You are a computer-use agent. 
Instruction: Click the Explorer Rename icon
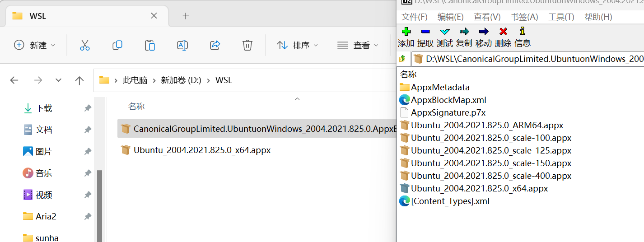pos(182,45)
